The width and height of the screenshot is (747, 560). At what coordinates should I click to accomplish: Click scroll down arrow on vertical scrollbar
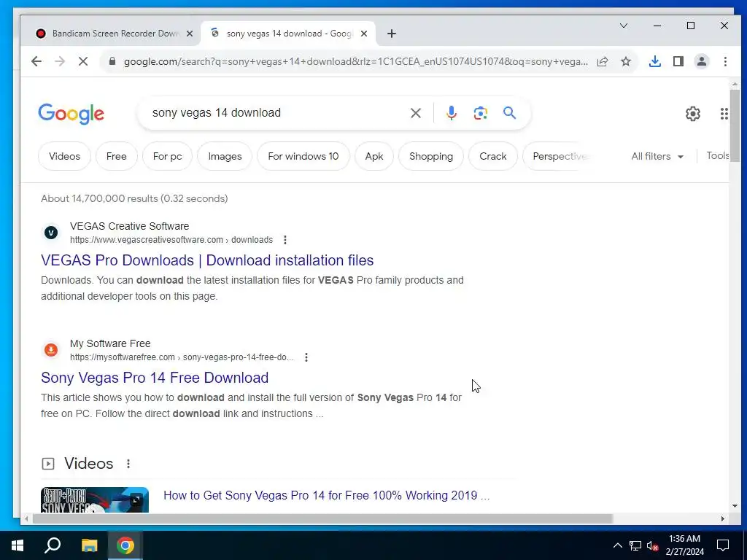point(734,506)
